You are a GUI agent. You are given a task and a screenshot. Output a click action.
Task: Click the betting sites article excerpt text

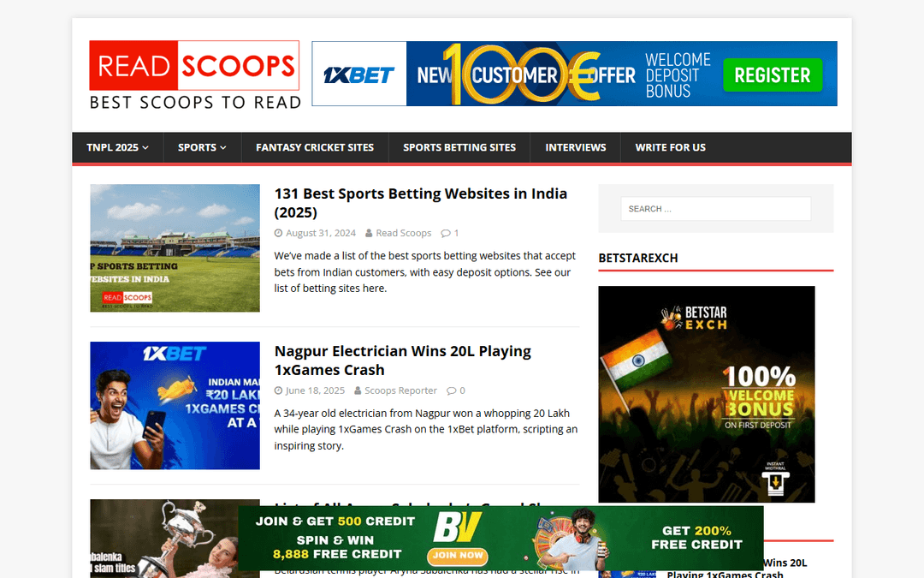425,272
